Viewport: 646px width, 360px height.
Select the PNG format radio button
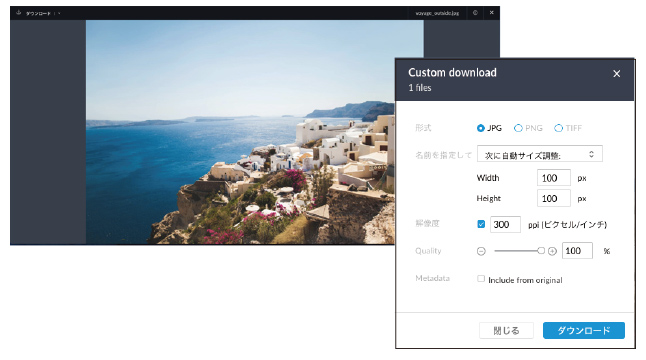518,128
